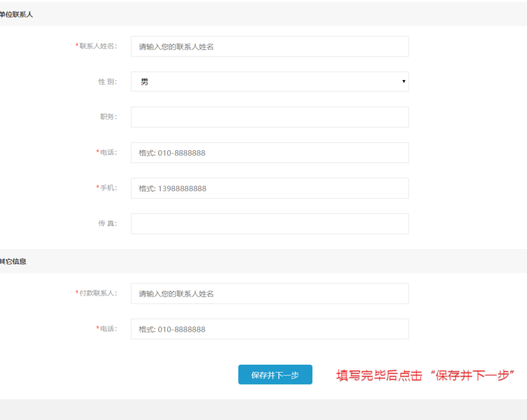527x420 pixels.
Task: Click the 电话 label in 单位联系人 section
Action: (x=107, y=152)
